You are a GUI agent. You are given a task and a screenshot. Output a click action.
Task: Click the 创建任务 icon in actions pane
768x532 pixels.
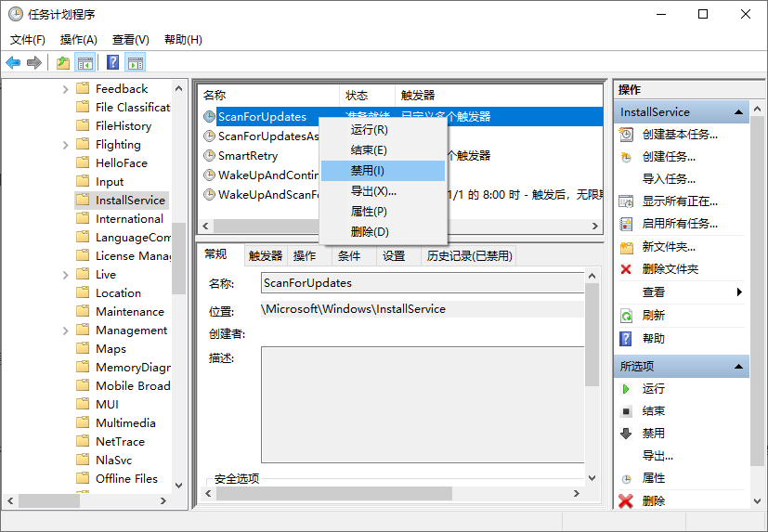[626, 157]
